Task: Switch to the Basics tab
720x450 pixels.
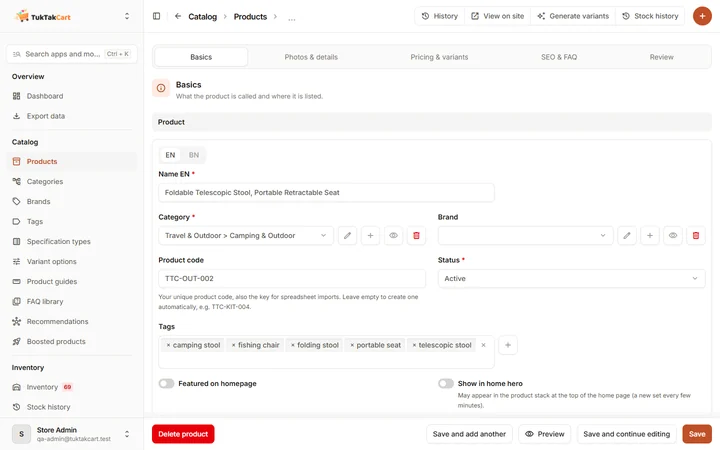Action: [x=201, y=57]
